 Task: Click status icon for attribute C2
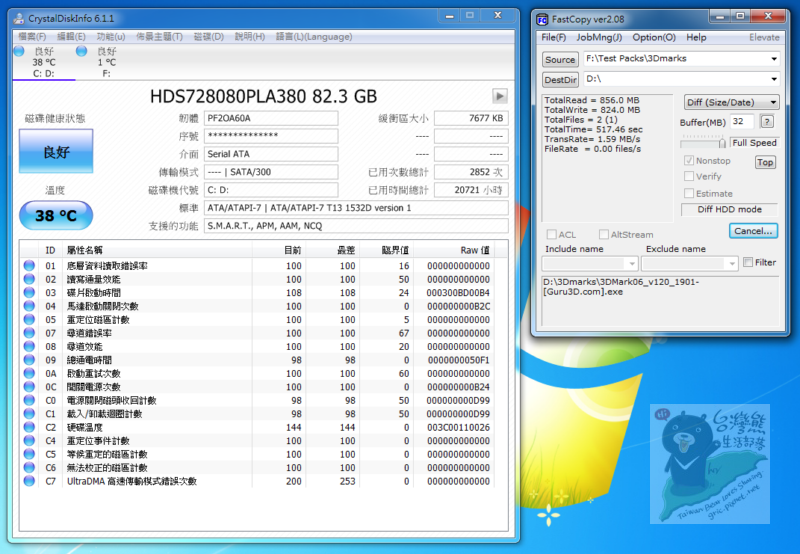coord(29,427)
